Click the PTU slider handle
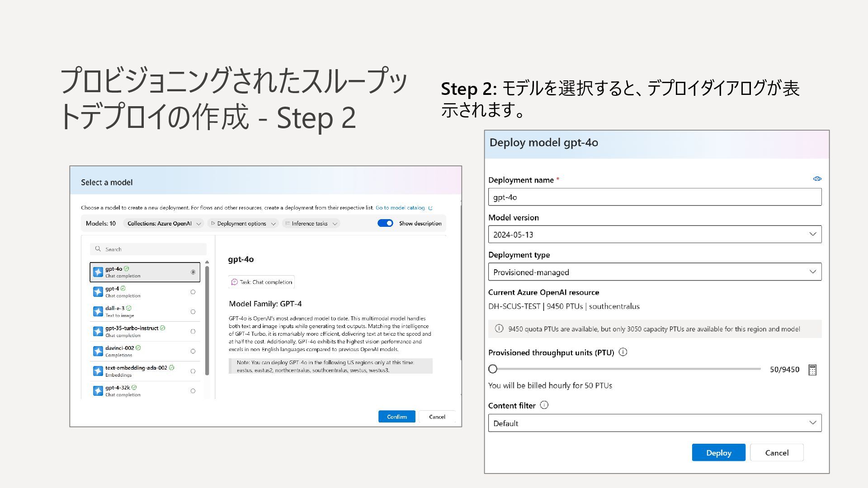The width and height of the screenshot is (868, 488). pos(493,369)
